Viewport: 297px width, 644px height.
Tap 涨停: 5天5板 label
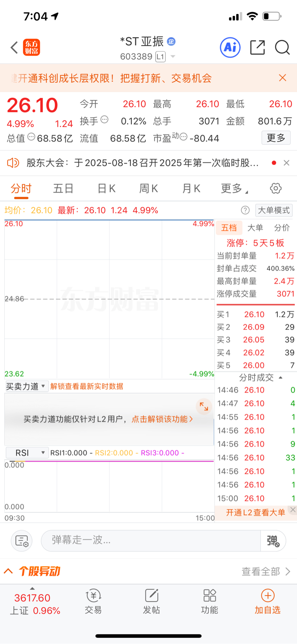pos(256,243)
